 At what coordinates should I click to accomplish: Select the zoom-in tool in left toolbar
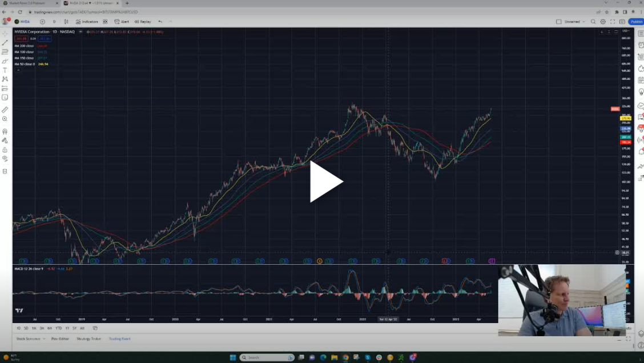pyautogui.click(x=5, y=119)
